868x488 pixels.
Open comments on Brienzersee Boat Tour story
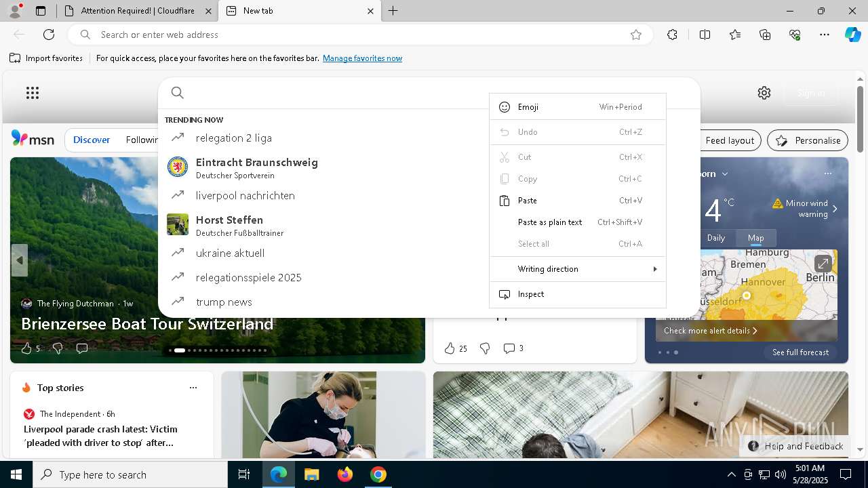82,348
